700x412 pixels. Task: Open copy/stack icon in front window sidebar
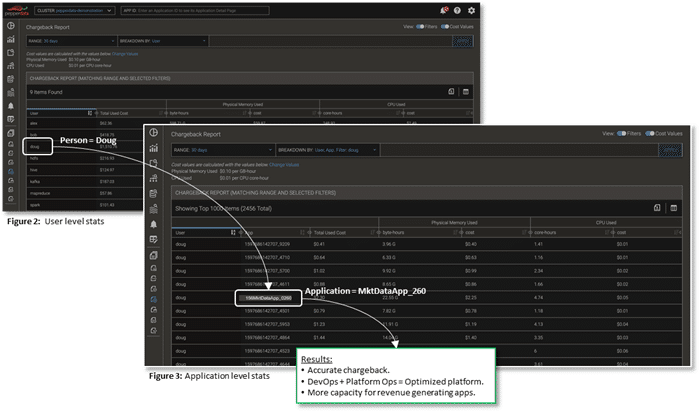coord(154,255)
